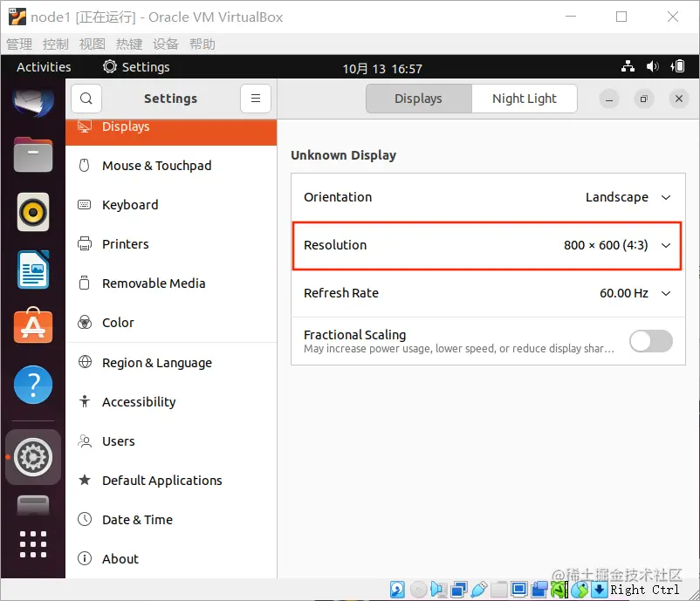Open the 帮助 menu in VirtualBox
This screenshot has height=601, width=700.
point(202,44)
